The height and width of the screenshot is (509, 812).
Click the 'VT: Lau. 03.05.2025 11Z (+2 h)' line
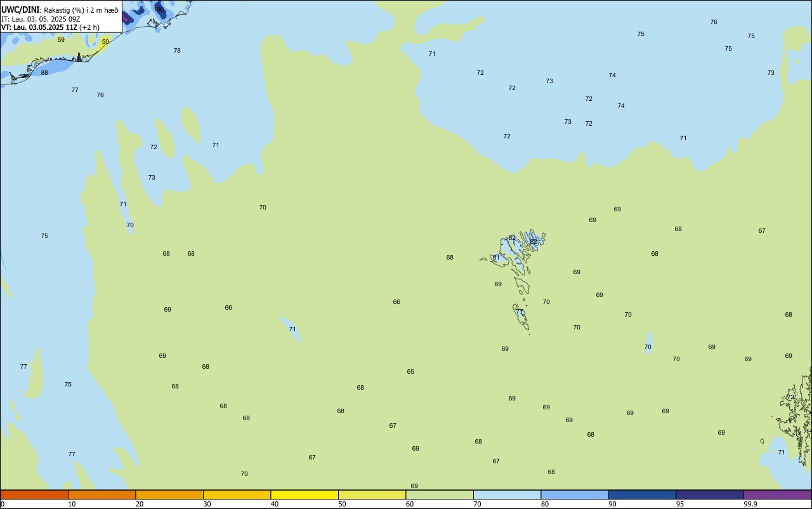(x=50, y=27)
